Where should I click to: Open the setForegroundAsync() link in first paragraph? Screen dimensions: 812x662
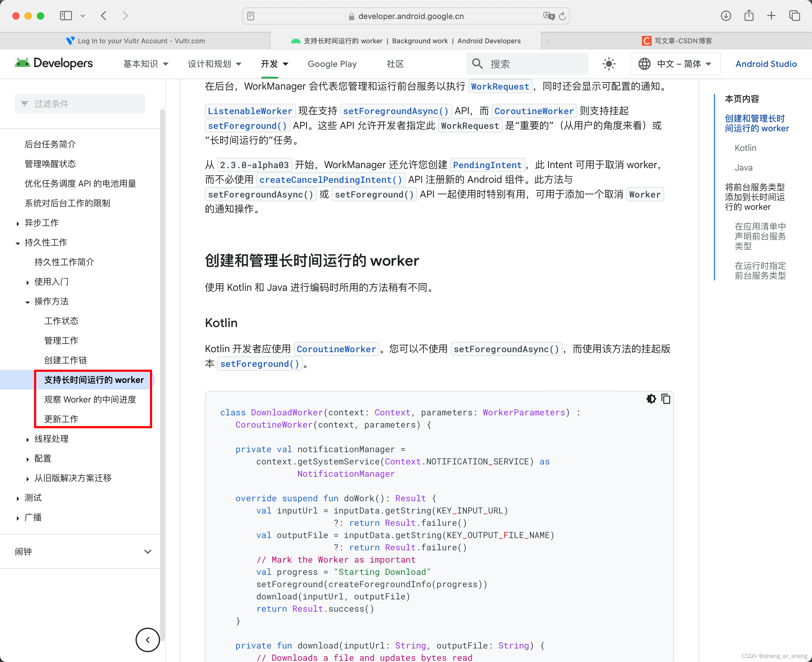(396, 111)
